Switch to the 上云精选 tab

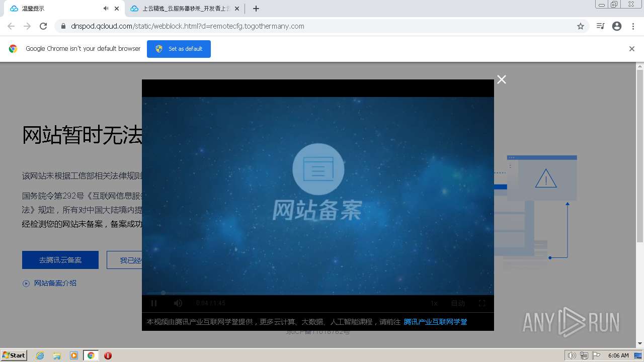[186, 9]
